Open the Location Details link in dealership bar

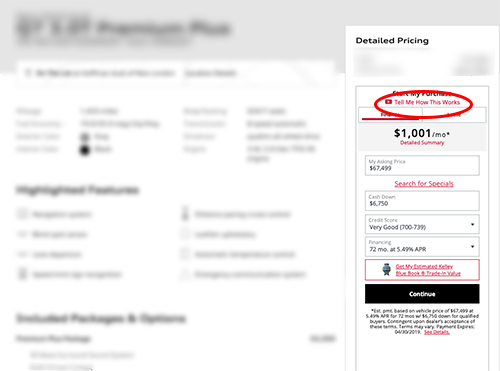click(211, 73)
